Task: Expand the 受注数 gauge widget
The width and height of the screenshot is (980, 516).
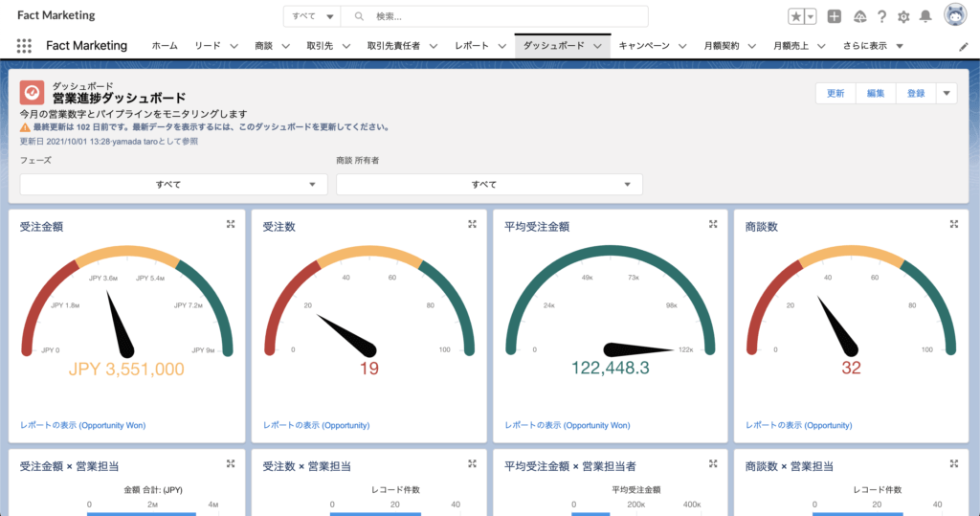Action: tap(472, 224)
